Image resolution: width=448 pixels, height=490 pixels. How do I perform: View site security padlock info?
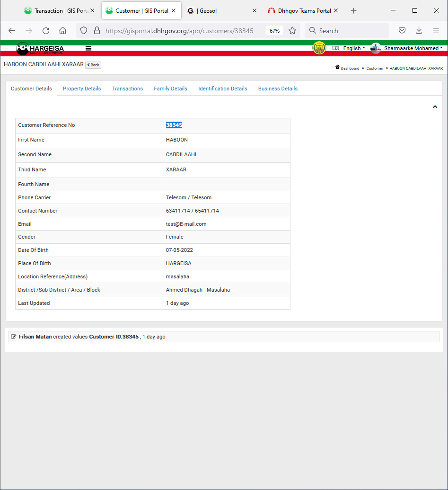[97, 31]
